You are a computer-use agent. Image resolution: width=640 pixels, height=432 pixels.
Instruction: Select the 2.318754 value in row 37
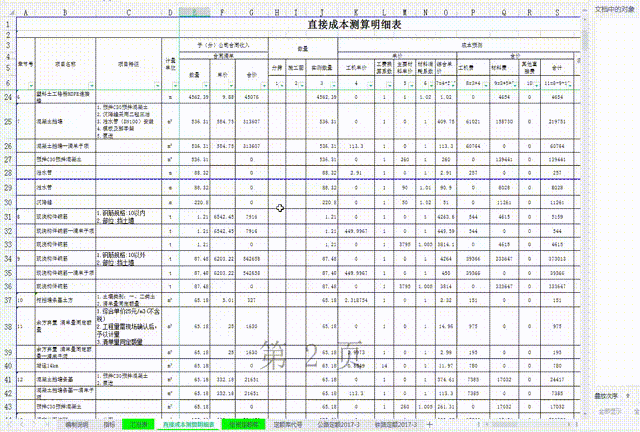click(356, 300)
